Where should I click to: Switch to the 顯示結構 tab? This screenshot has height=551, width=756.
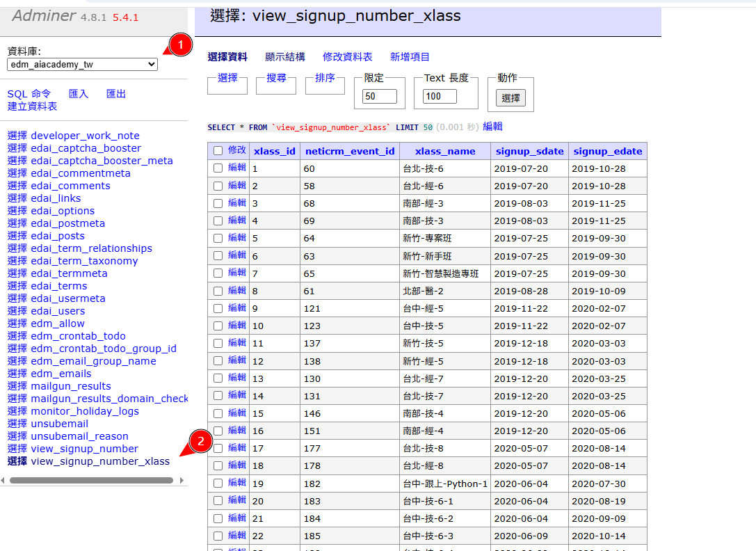click(x=284, y=57)
